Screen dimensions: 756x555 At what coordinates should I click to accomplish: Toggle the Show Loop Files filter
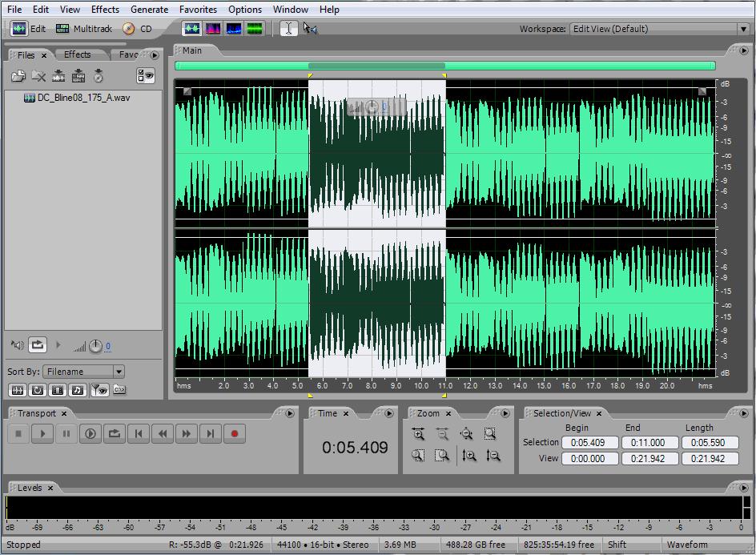(37, 390)
